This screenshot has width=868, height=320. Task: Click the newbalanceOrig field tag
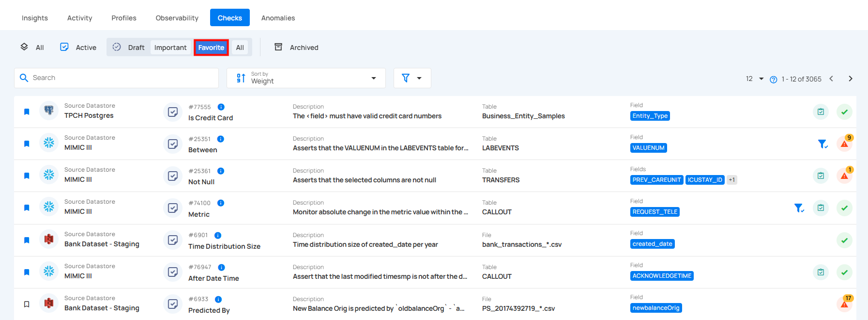(656, 308)
